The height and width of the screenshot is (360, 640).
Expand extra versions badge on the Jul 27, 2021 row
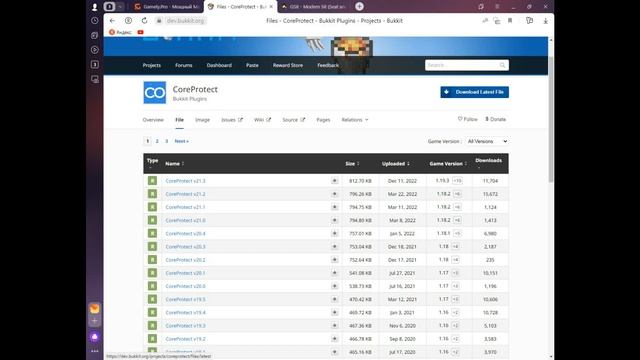(456, 273)
